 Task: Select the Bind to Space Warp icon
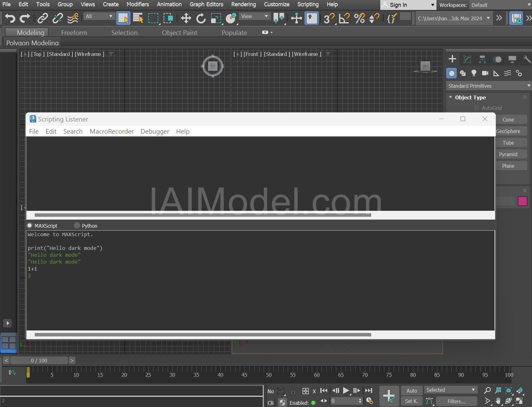click(73, 18)
